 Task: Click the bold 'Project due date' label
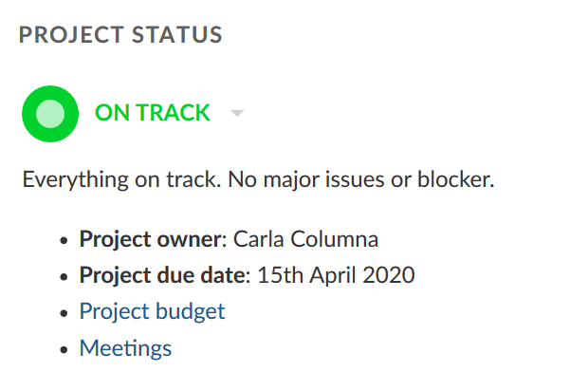[162, 275]
